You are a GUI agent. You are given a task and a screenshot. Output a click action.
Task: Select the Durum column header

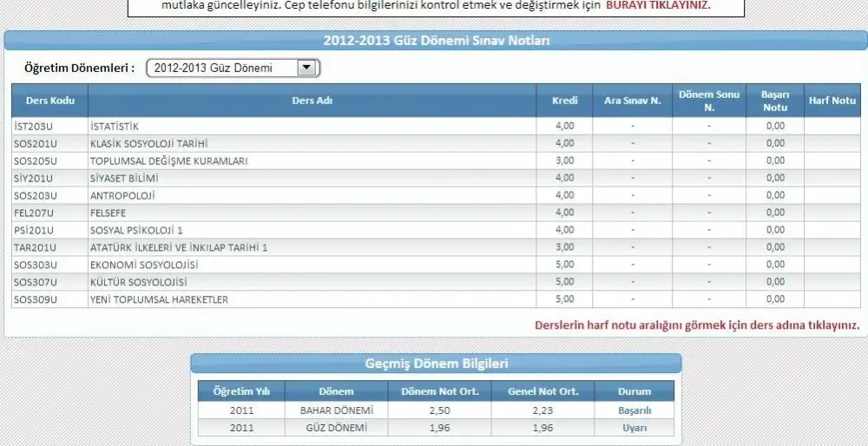635,391
